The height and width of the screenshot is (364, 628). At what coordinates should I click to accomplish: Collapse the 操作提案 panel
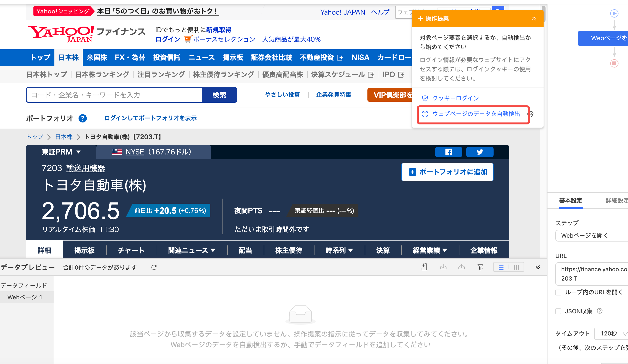click(534, 19)
